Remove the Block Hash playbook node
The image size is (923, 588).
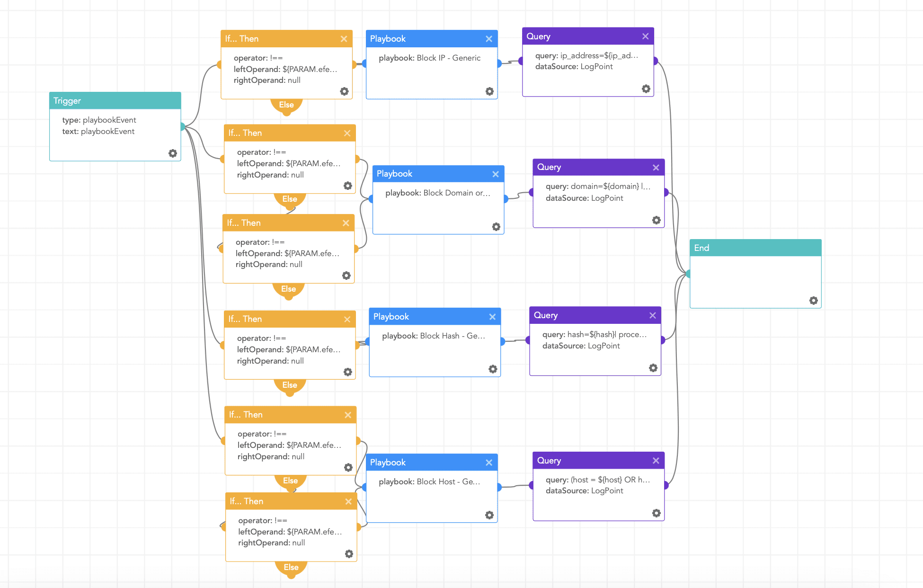coord(492,317)
